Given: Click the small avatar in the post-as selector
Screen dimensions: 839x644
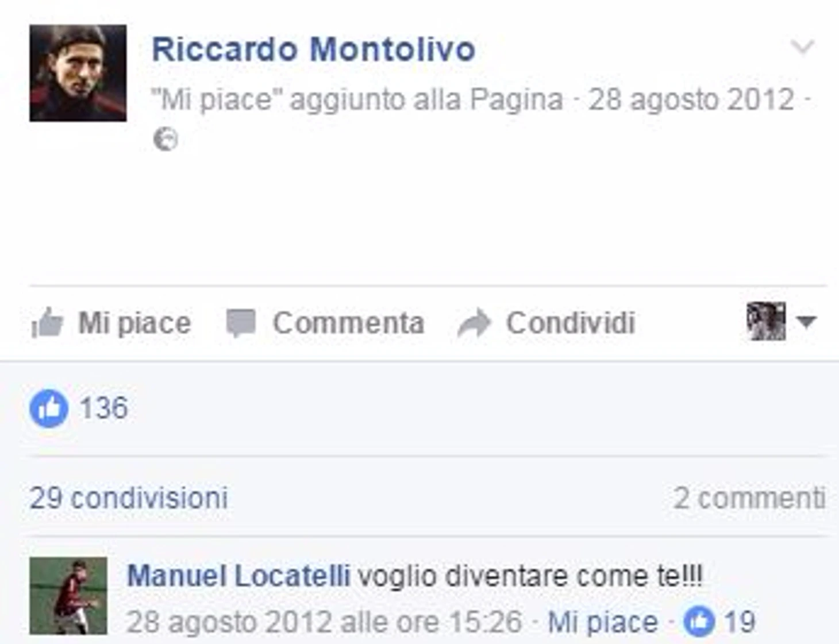Looking at the screenshot, I should pos(766,322).
